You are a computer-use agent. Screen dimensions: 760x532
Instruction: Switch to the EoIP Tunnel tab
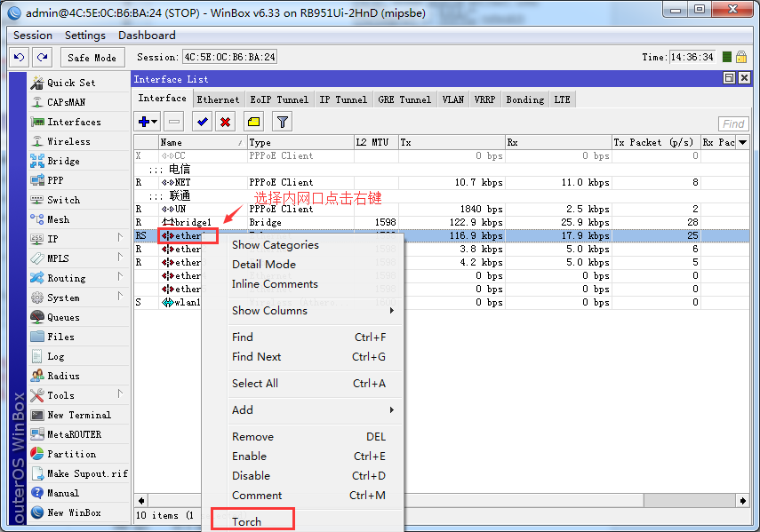tap(279, 99)
